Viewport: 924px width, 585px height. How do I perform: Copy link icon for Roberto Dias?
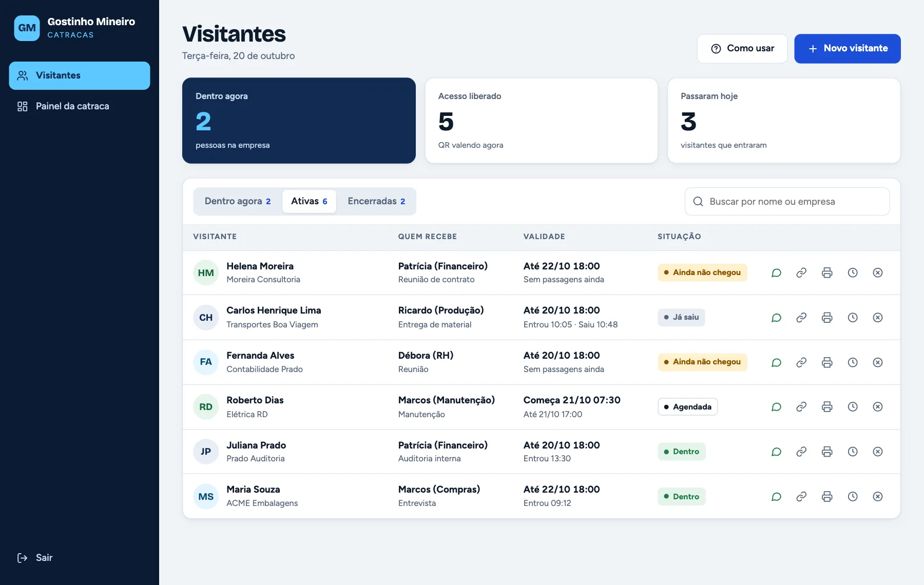[x=801, y=407]
